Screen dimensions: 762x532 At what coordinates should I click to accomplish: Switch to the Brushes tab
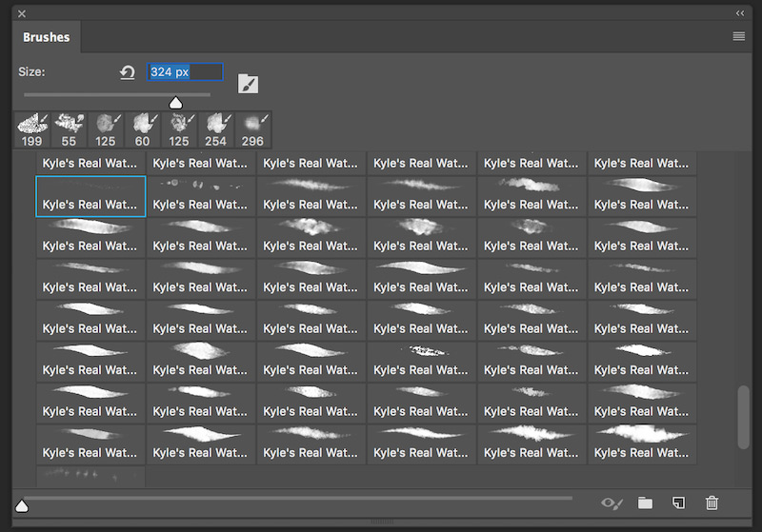[46, 37]
